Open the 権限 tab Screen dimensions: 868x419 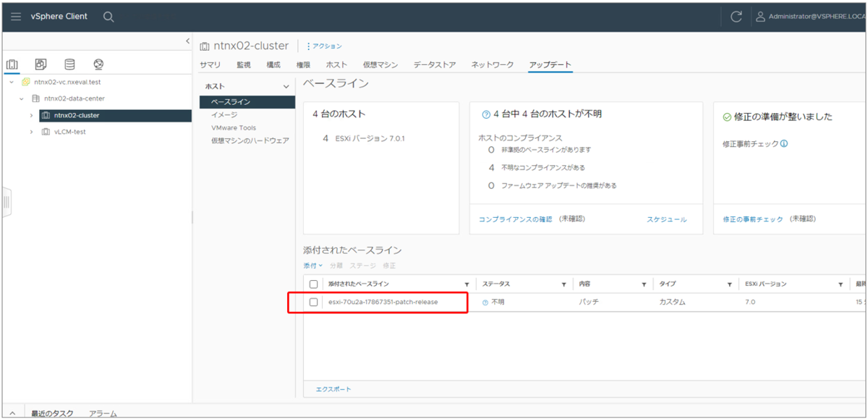(x=303, y=64)
